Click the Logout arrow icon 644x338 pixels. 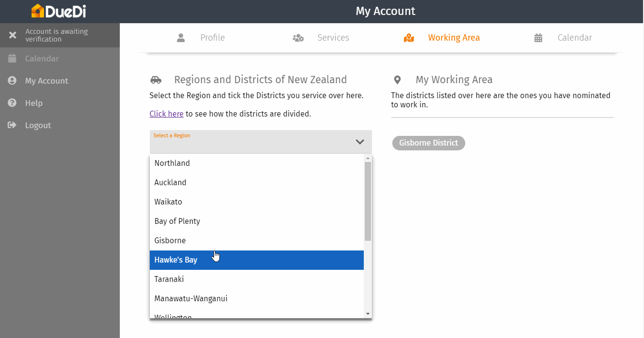13,125
